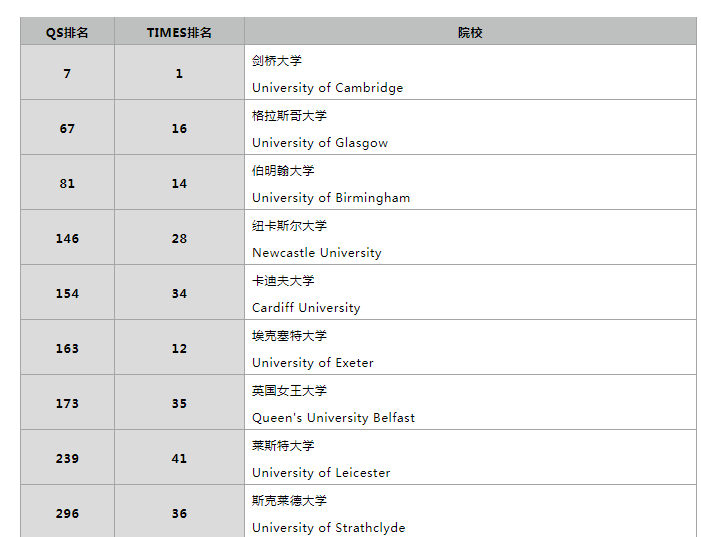The height and width of the screenshot is (537, 701).
Task: Click the QS rank 67 cell
Action: (x=67, y=129)
